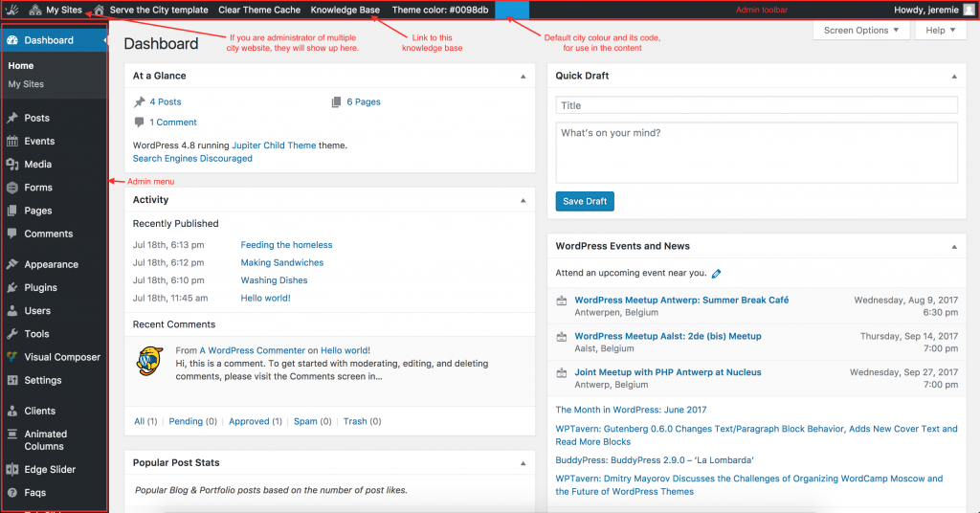The image size is (980, 513).
Task: Click the user avatar in admin toolbar
Action: coord(968,10)
